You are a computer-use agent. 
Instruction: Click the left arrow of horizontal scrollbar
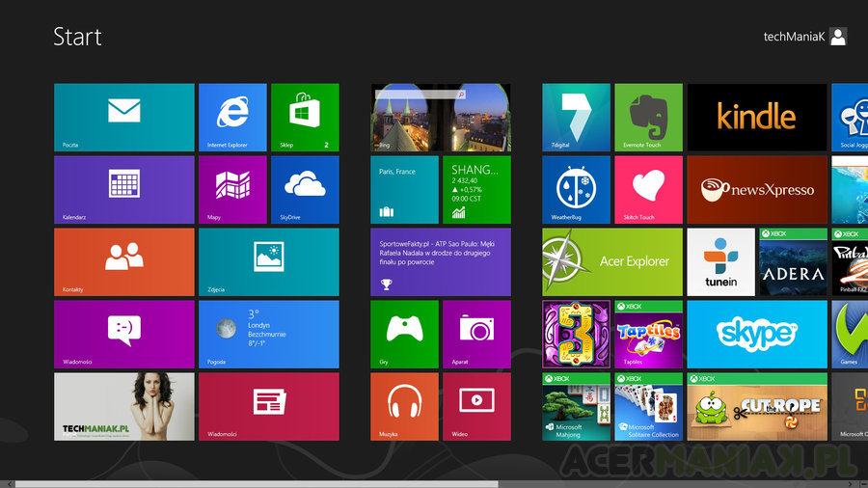tap(9, 484)
